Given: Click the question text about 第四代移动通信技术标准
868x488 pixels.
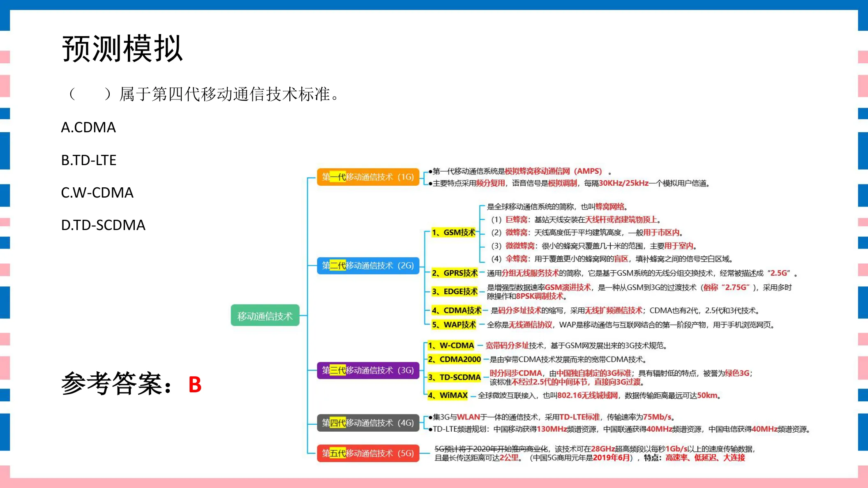Looking at the screenshot, I should point(204,94).
